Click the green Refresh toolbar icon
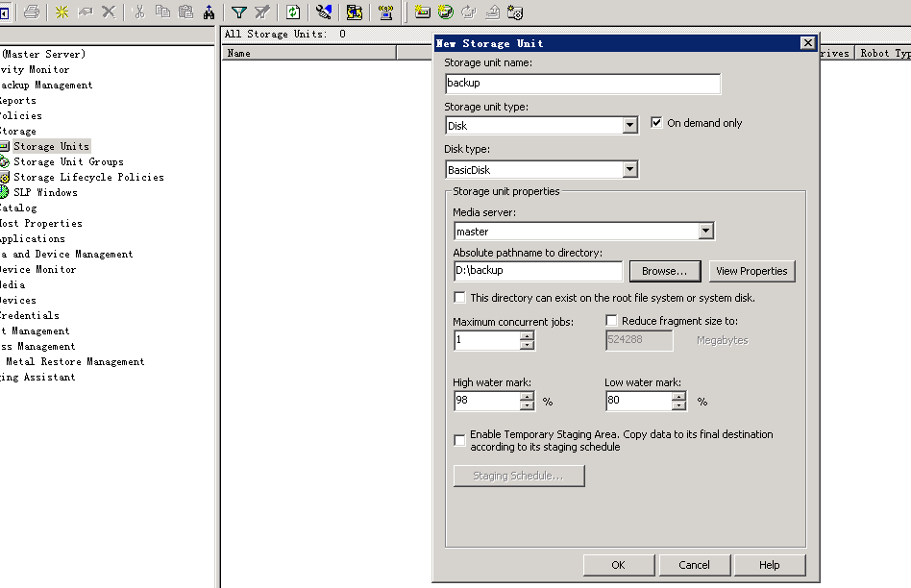 click(293, 12)
